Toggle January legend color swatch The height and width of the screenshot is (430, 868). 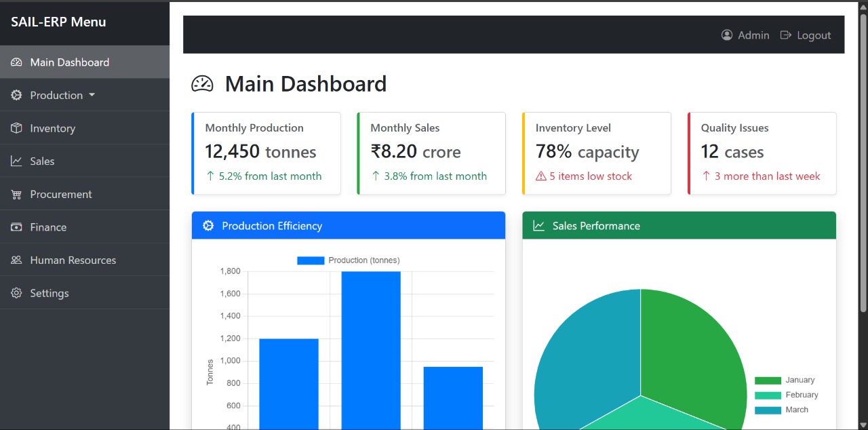(x=768, y=380)
